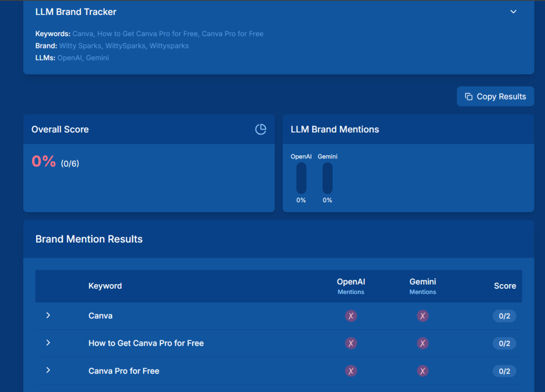Click the Gemini Mentions column header
Screen dimensions: 545x392
(423, 286)
